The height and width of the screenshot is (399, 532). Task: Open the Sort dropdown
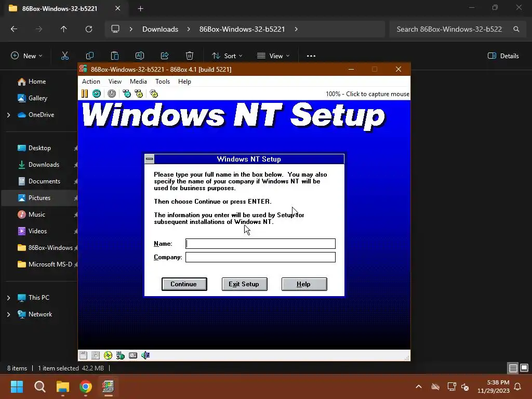(x=227, y=56)
